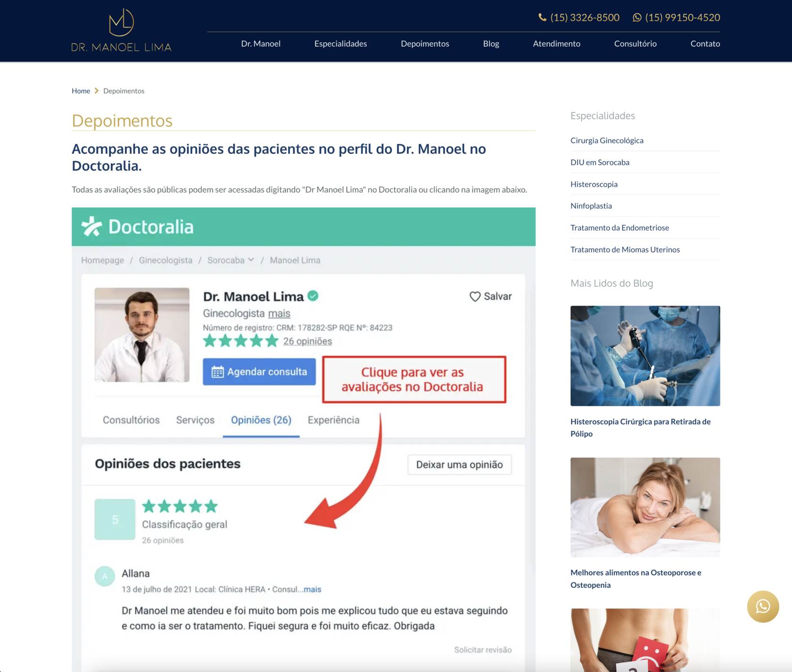The width and height of the screenshot is (792, 672).
Task: Open the Depoimentos menu item
Action: (425, 43)
